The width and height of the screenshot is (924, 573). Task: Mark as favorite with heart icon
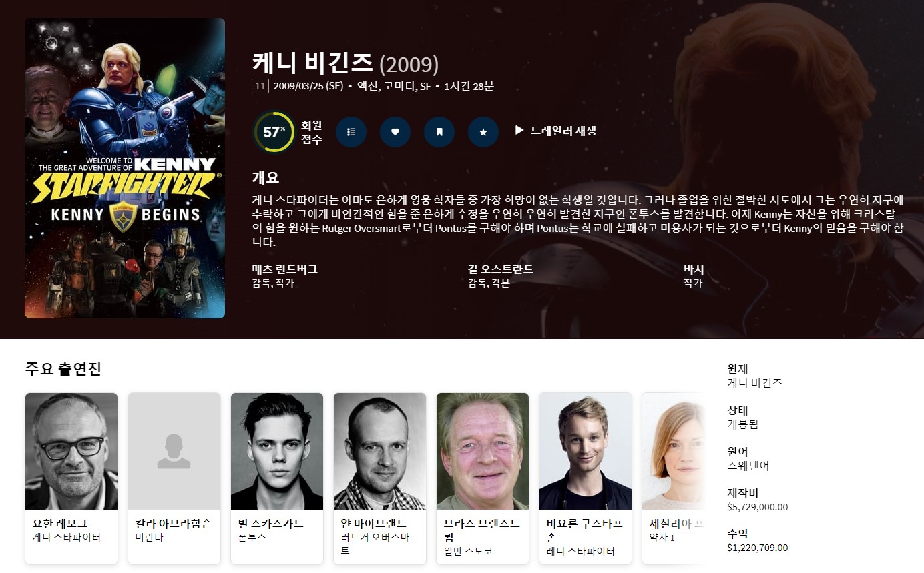pyautogui.click(x=395, y=132)
